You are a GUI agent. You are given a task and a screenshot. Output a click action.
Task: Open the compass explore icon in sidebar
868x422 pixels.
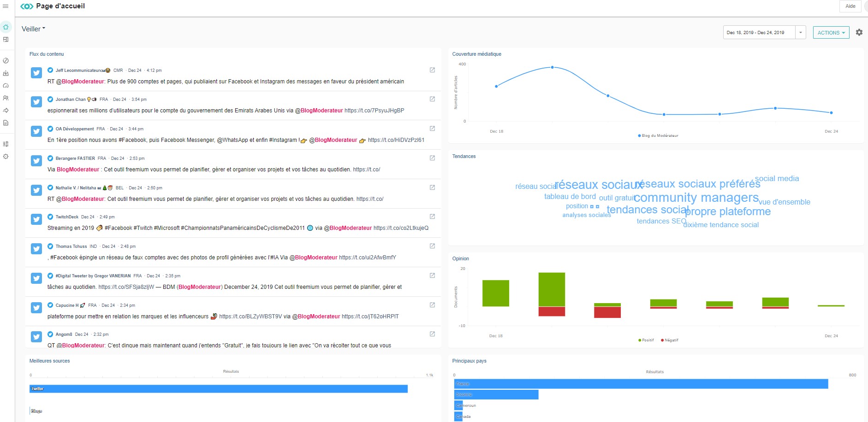(6, 60)
